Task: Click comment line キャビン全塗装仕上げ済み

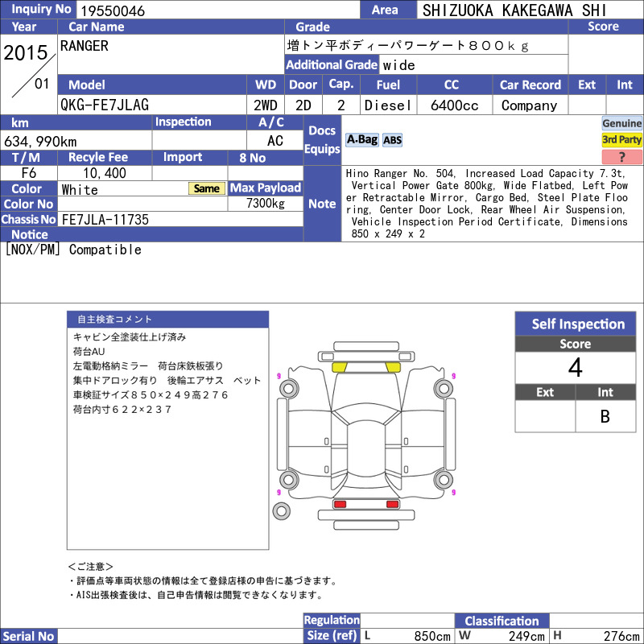Action: click(130, 337)
